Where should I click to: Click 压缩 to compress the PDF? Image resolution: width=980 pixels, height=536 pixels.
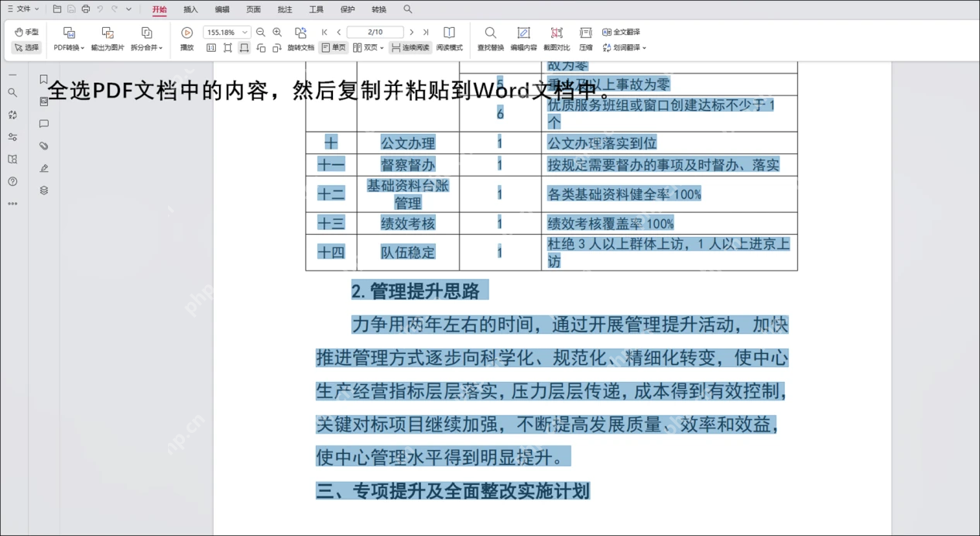(x=586, y=37)
